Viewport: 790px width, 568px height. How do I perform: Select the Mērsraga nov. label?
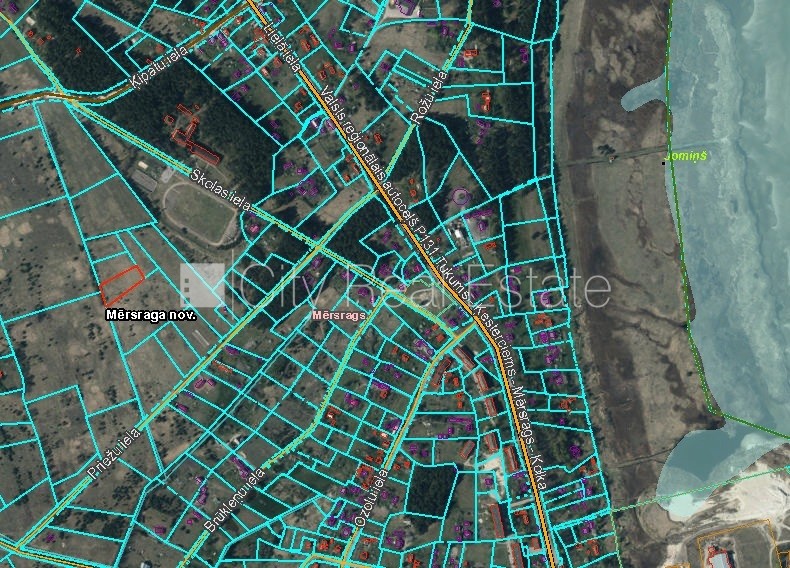coord(150,314)
